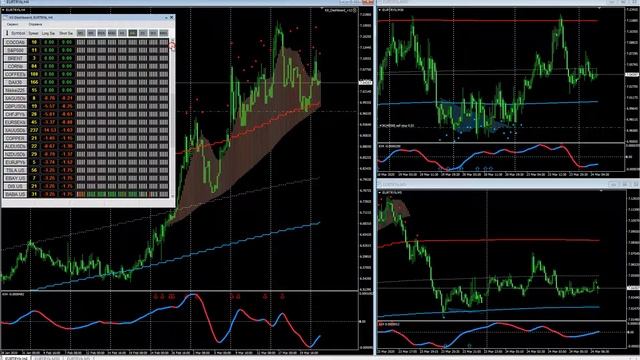
Task: Click the Long Sw column header
Action: point(49,33)
